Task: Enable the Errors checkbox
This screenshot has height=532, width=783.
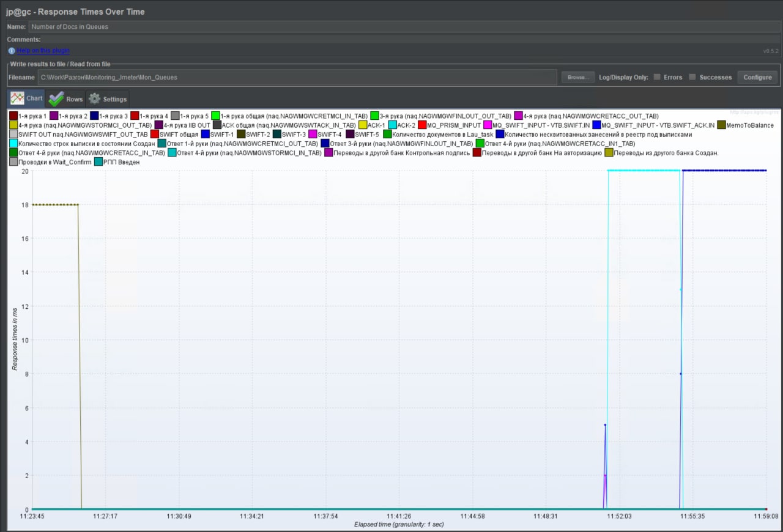Action: click(x=657, y=77)
